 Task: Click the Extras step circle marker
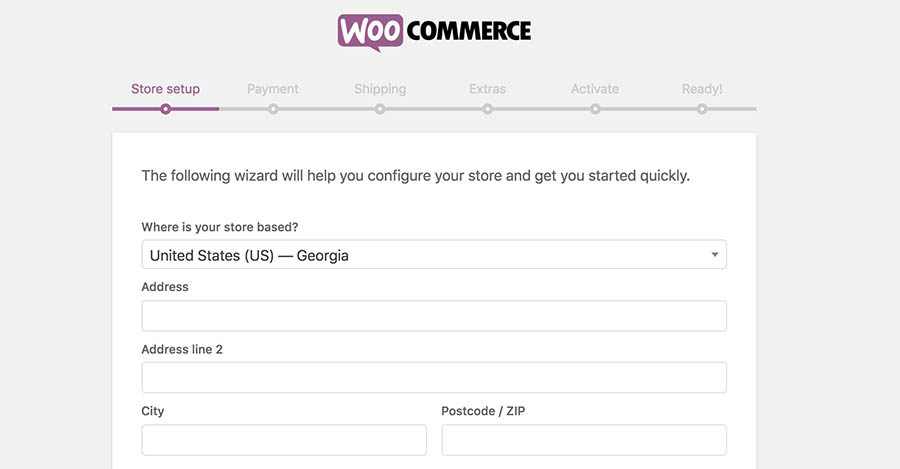click(x=487, y=109)
